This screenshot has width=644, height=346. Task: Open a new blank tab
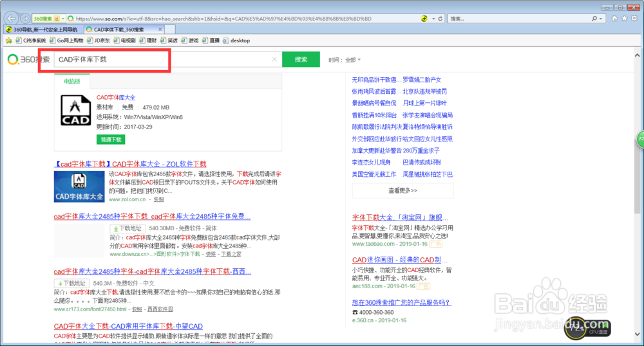(170, 30)
